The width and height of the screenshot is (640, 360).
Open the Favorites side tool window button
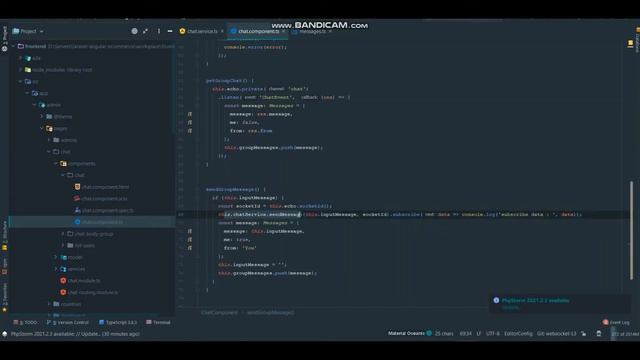coord(4,298)
